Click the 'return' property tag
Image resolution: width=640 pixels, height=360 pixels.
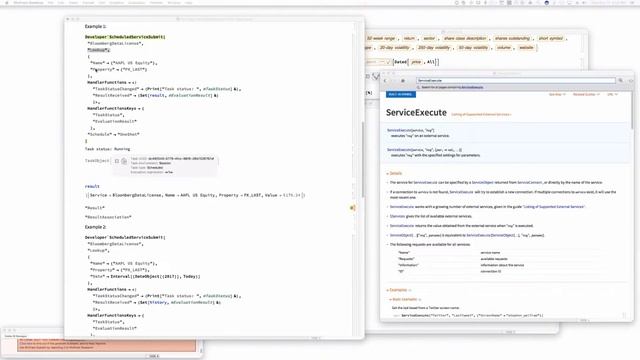click(x=409, y=38)
